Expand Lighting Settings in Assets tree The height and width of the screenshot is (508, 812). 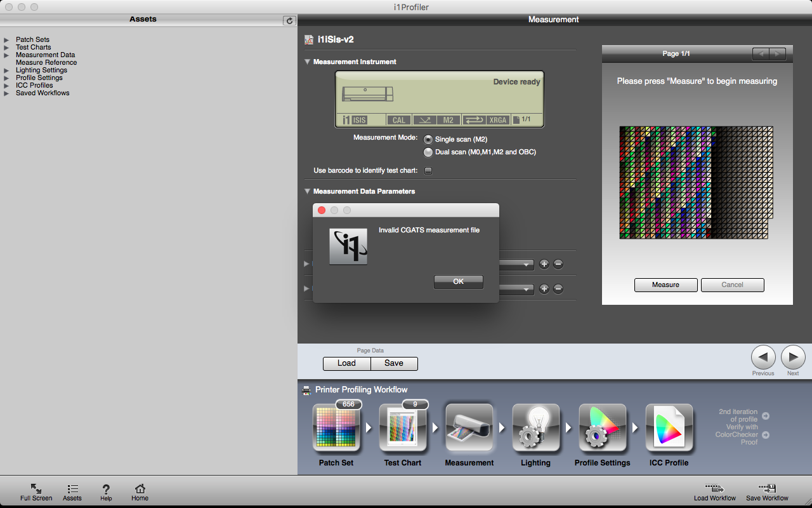click(x=6, y=70)
